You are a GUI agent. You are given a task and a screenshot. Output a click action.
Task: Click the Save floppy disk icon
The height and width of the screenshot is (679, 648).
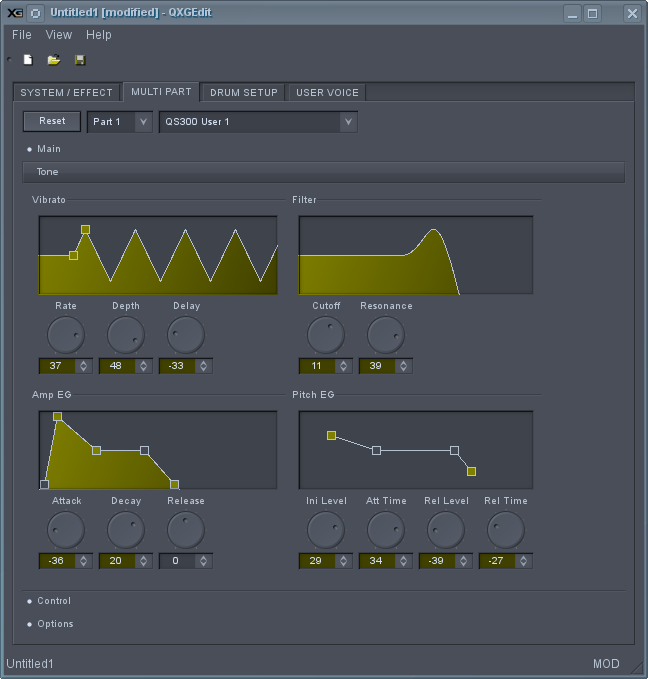point(80,60)
